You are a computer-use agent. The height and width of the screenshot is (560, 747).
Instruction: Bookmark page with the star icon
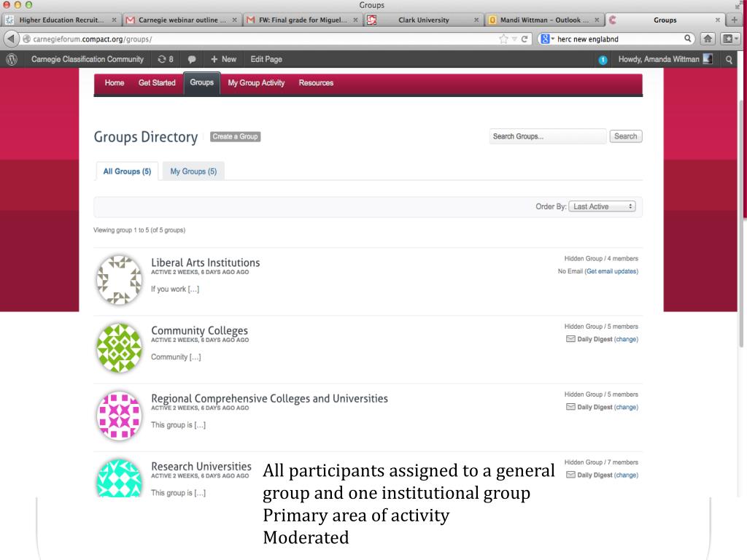coord(503,39)
